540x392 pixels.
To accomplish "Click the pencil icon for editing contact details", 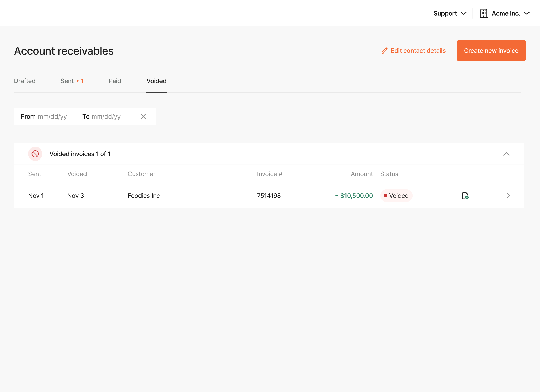I will pos(384,51).
